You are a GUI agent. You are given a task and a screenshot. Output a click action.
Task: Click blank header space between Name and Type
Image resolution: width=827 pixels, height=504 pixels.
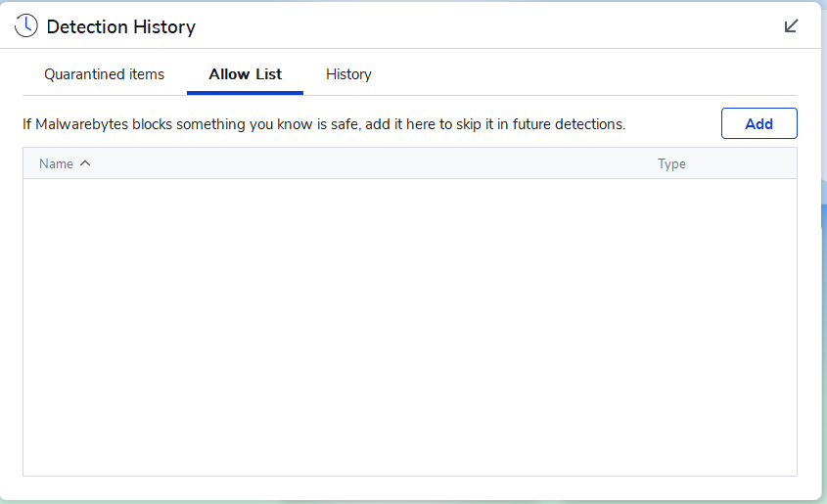pos(372,163)
